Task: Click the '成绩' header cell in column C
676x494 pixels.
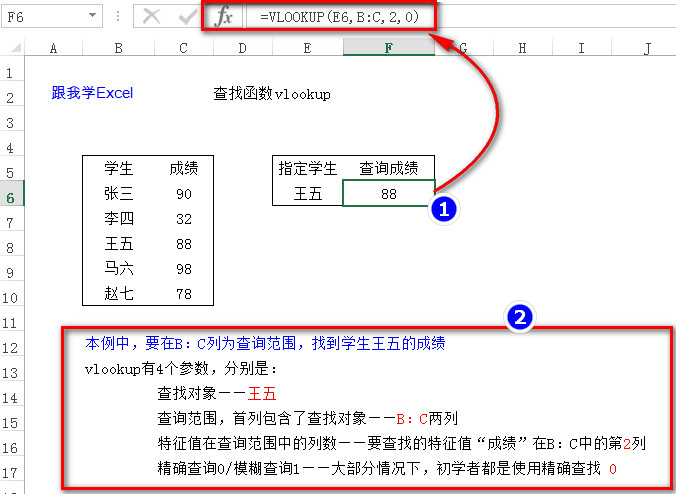Action: click(x=184, y=168)
